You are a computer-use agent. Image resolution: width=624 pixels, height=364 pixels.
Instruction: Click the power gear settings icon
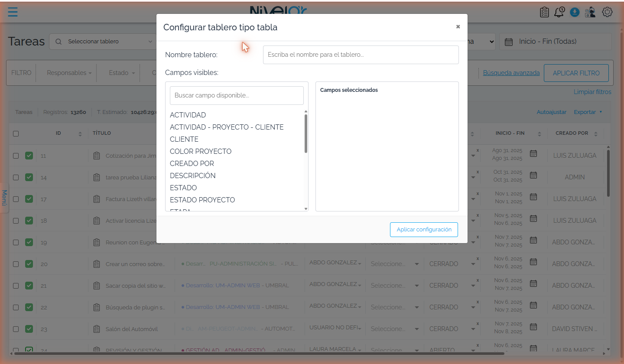[608, 12]
